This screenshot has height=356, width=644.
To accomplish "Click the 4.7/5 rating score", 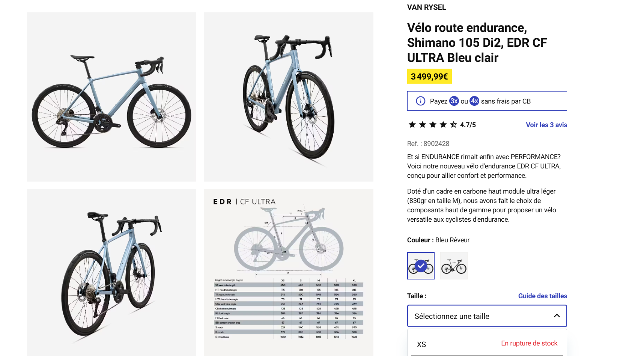I will click(x=468, y=125).
